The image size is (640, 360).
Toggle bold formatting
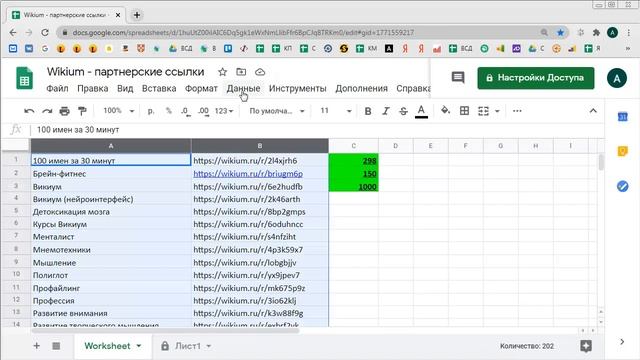(x=368, y=111)
